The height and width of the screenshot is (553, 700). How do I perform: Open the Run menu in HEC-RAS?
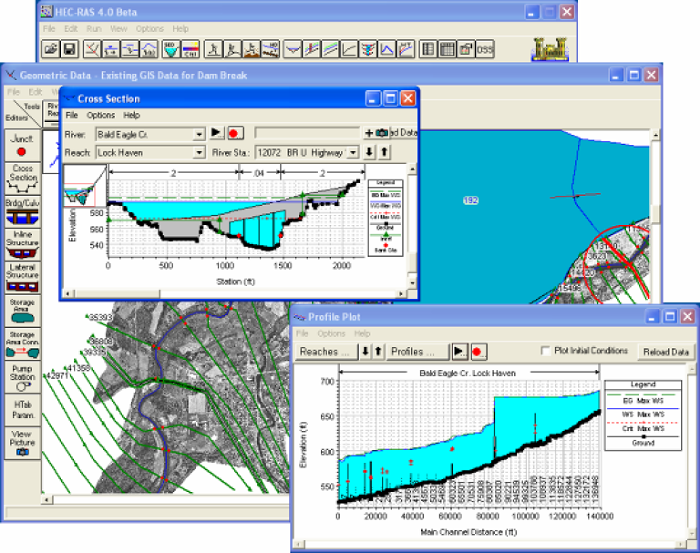[94, 29]
